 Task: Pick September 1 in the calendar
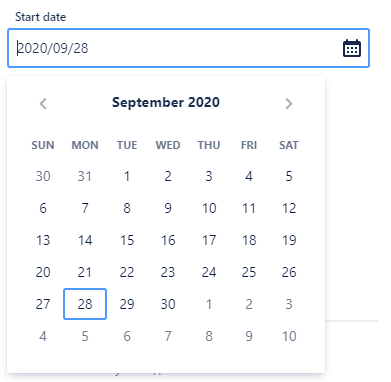pos(127,176)
